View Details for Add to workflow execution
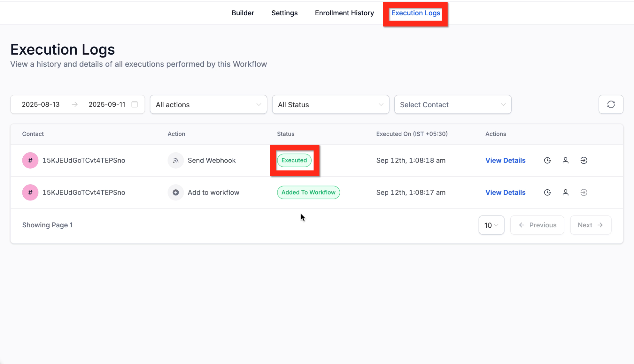The image size is (634, 364). pyautogui.click(x=505, y=192)
